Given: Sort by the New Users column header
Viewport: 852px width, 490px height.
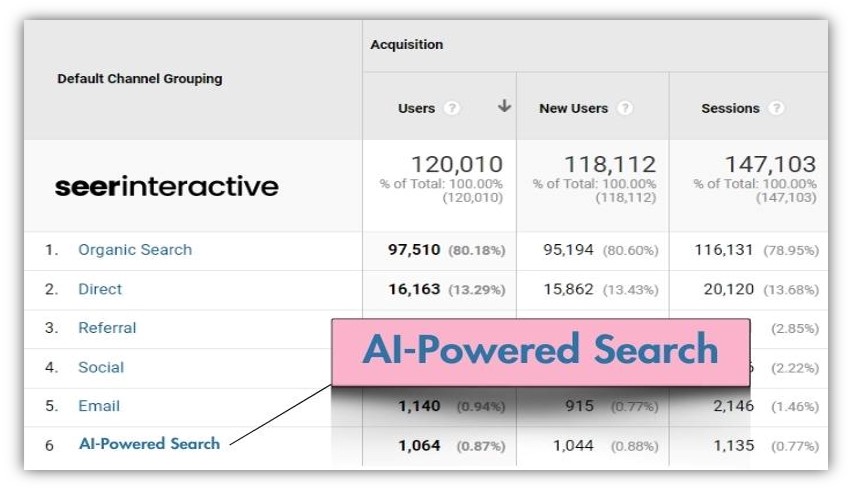Looking at the screenshot, I should pyautogui.click(x=574, y=108).
